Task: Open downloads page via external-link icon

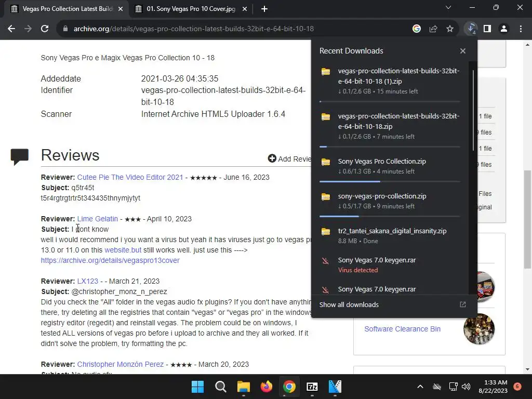Action: (x=463, y=304)
